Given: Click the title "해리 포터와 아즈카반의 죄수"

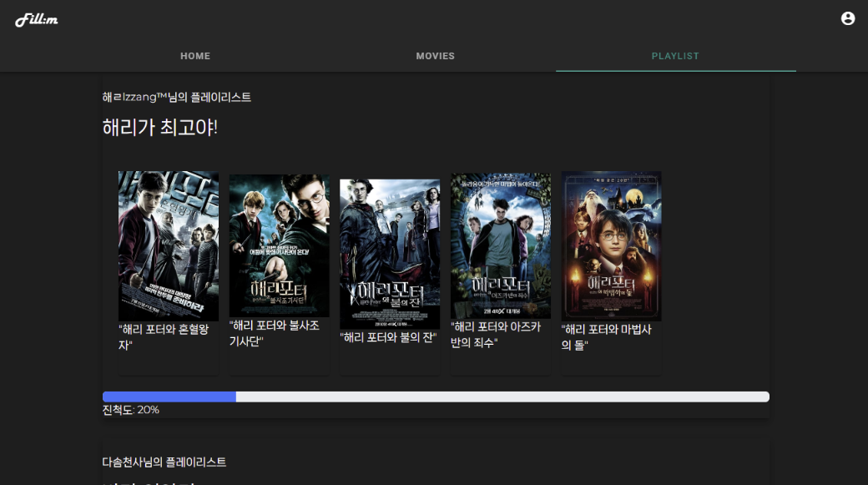Looking at the screenshot, I should (x=496, y=335).
